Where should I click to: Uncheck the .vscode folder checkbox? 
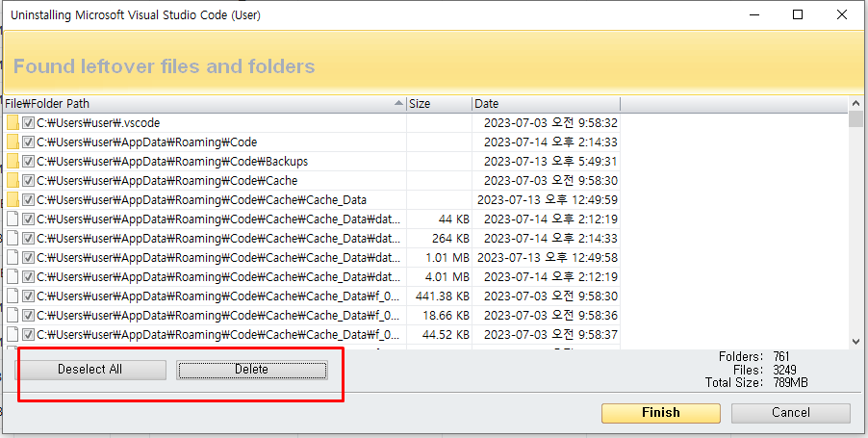click(28, 123)
